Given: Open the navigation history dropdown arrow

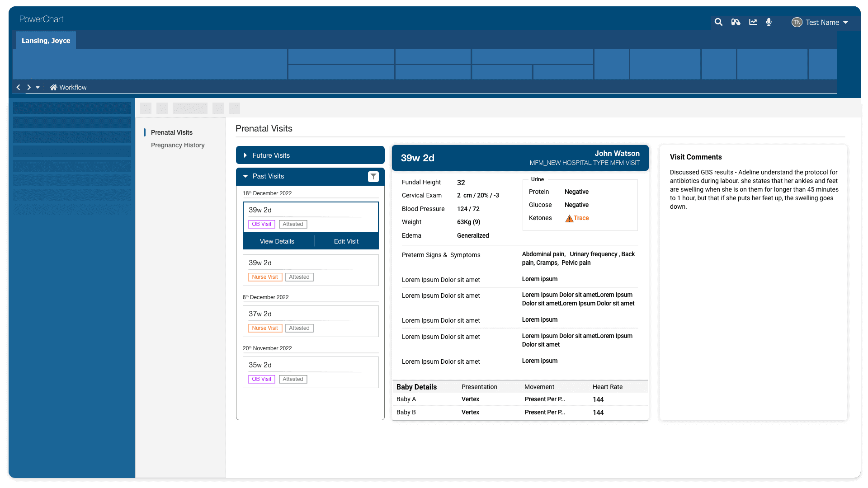Looking at the screenshot, I should pos(38,88).
